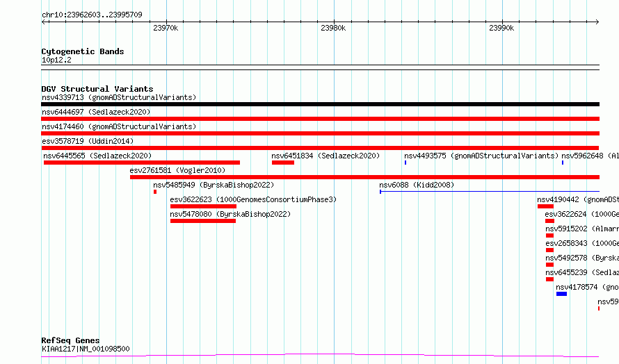Open the esv3622623 label link
Screen dimensions: 619x364
253,199
